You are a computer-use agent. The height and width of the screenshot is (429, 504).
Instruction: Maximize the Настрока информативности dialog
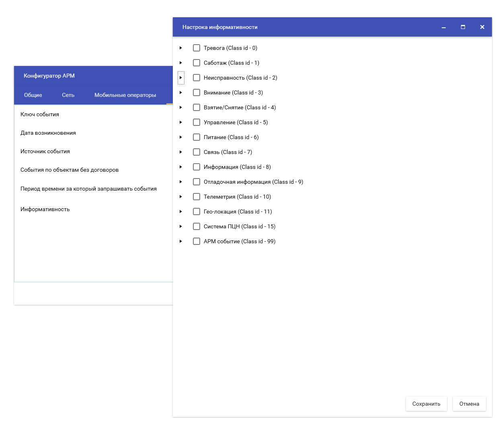[463, 27]
